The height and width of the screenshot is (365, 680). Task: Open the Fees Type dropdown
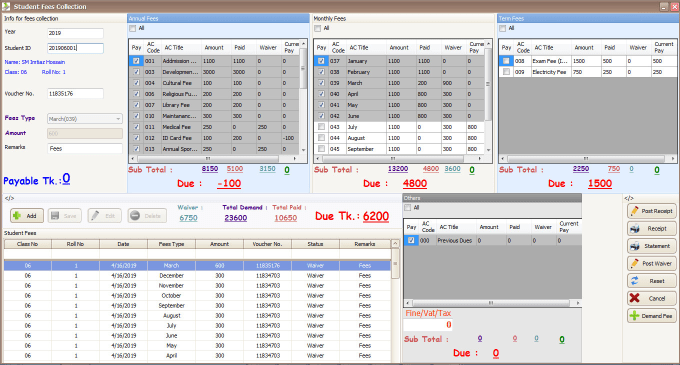(x=85, y=119)
